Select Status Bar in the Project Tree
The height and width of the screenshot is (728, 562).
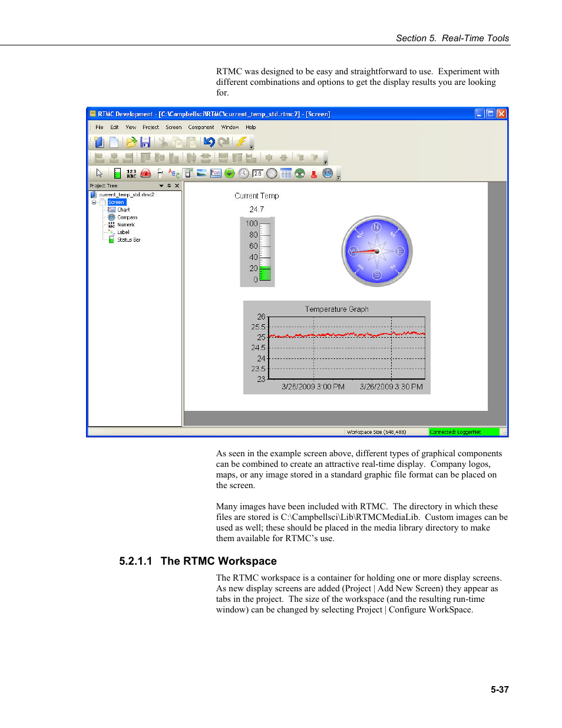pyautogui.click(x=129, y=240)
